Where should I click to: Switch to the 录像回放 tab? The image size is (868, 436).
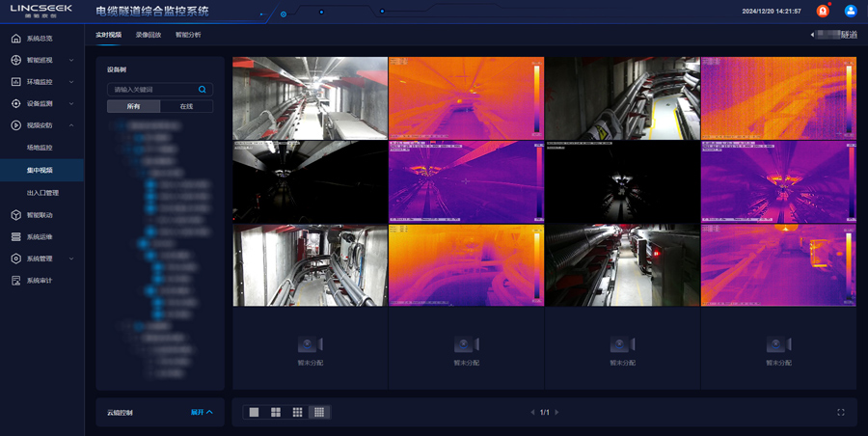pyautogui.click(x=149, y=35)
